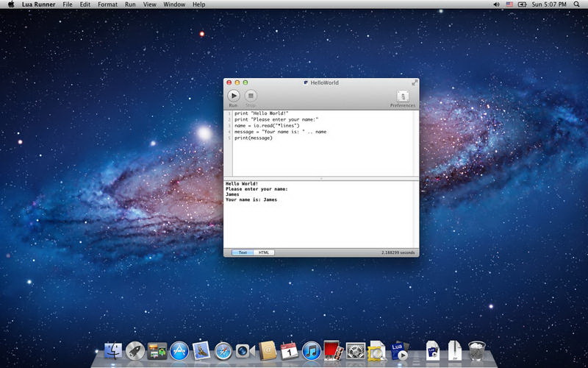Launch Safari from the Dock
Viewport: 588px width, 368px height.
(223, 352)
